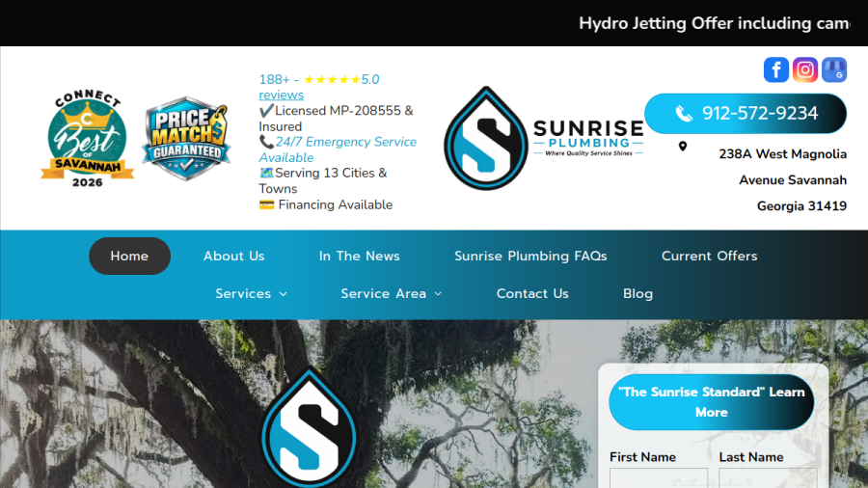Click the large Sunrise S logo over the hero image
868x488 pixels.
click(x=309, y=427)
